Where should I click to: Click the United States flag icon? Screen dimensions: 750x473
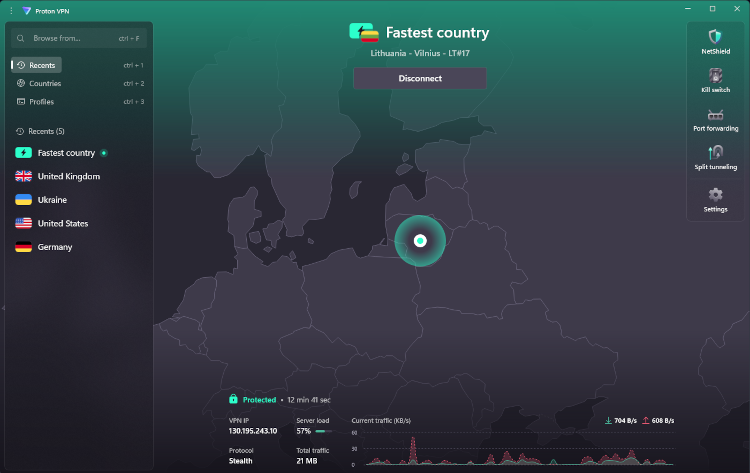[23, 223]
